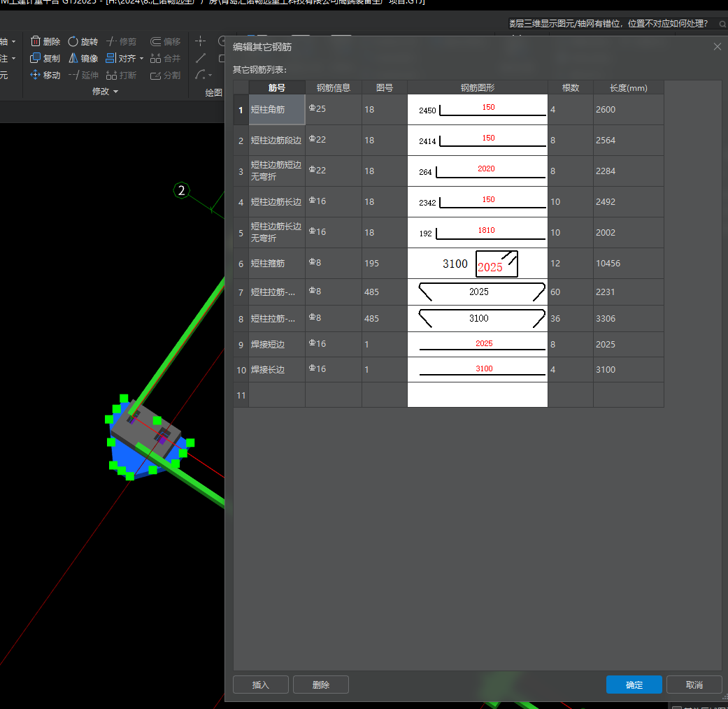Click axis label 2 in viewport

click(x=182, y=190)
